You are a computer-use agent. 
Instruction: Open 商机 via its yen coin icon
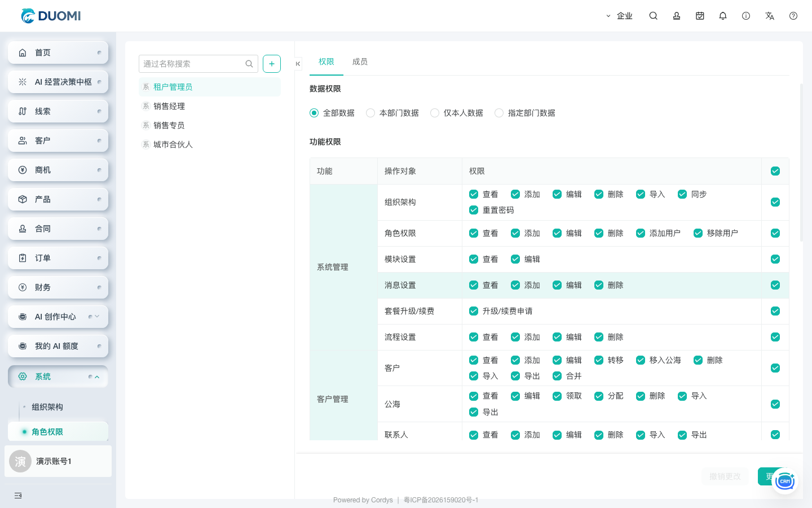click(x=23, y=170)
